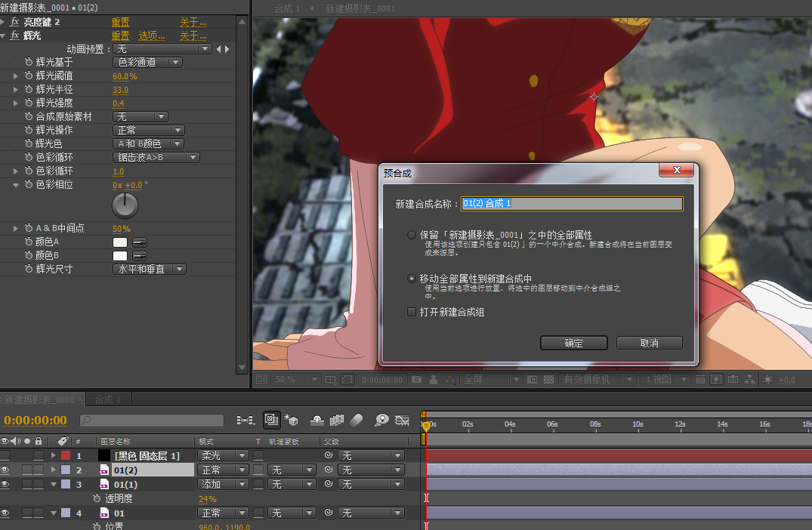This screenshot has height=530, width=812.
Task: Click the parent pick-whip icon for layer 01(2)
Action: pos(328,470)
